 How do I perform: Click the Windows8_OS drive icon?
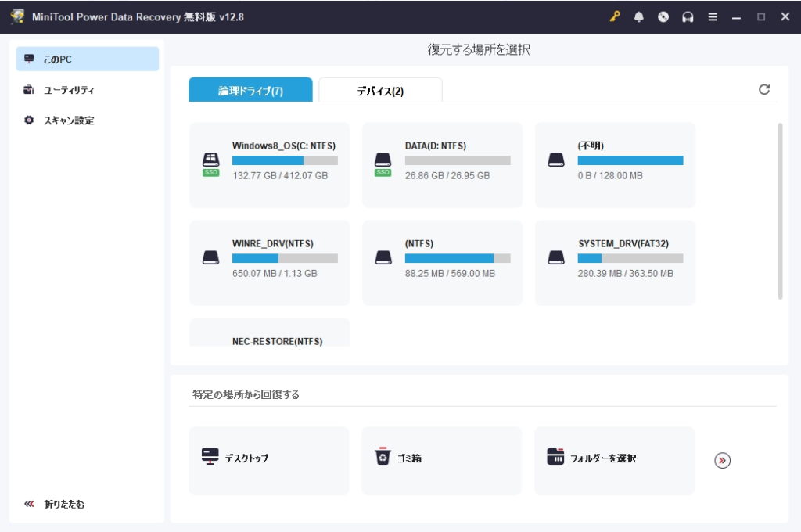(x=211, y=160)
